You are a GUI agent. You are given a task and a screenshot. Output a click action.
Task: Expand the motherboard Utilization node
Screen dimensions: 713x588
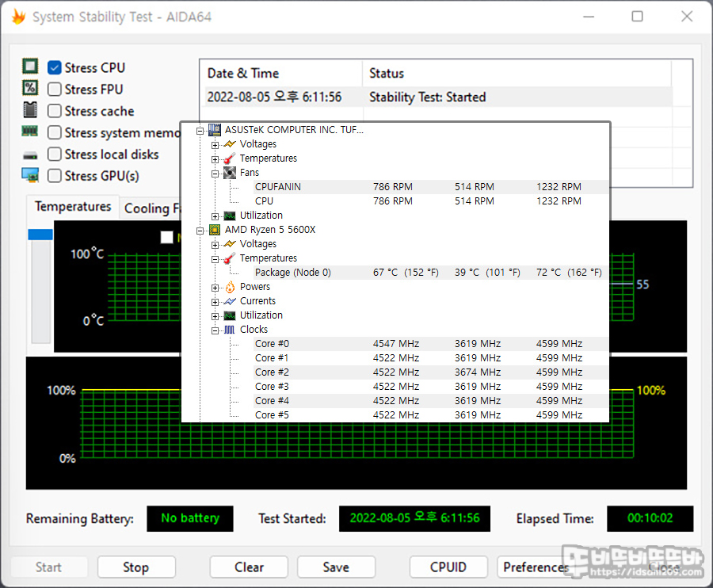point(215,216)
